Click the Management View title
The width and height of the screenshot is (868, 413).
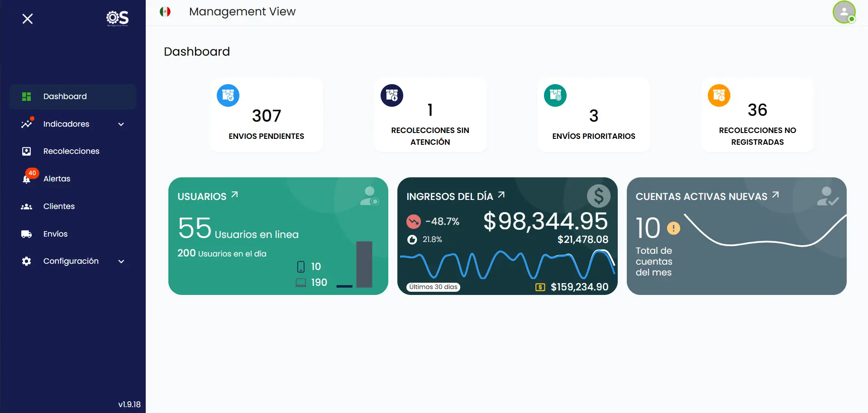click(x=242, y=12)
